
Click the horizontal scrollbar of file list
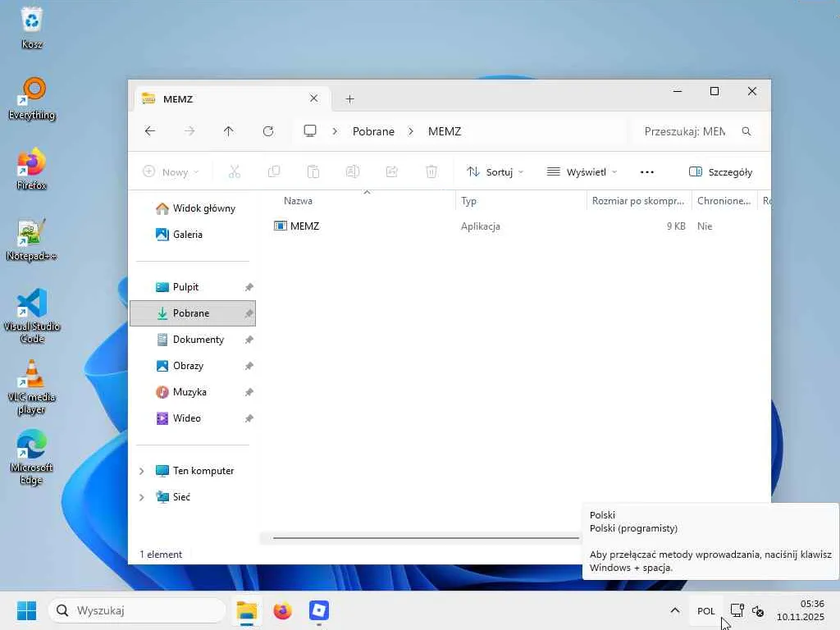tap(426, 537)
